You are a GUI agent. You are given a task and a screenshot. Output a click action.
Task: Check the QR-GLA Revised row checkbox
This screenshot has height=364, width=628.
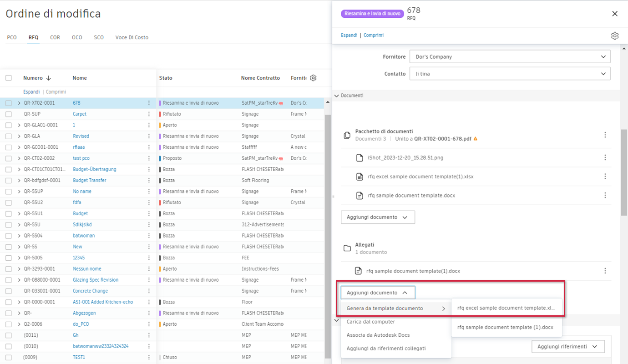pos(9,136)
